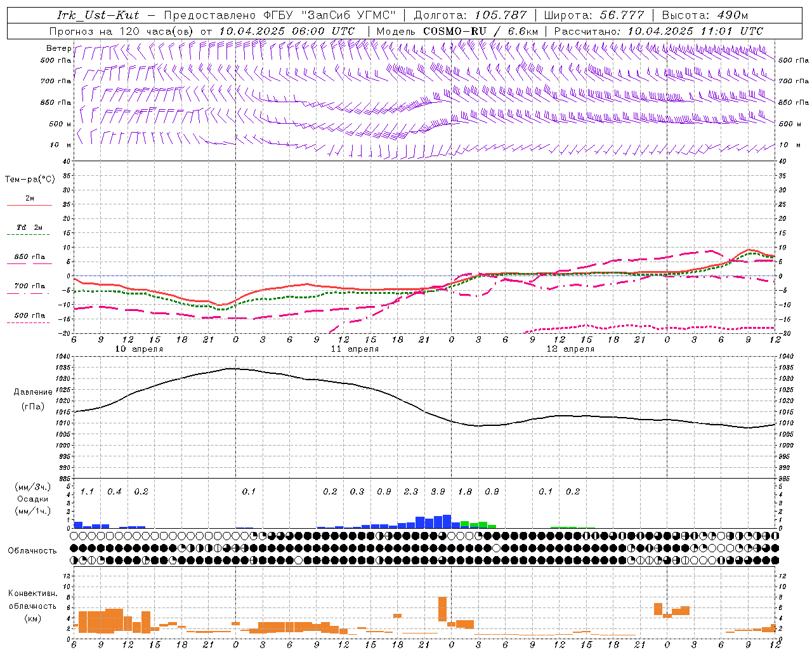Screen dimensions: 812x650
Task: Click the 1.1 precipitation total value
Action: [x=87, y=491]
